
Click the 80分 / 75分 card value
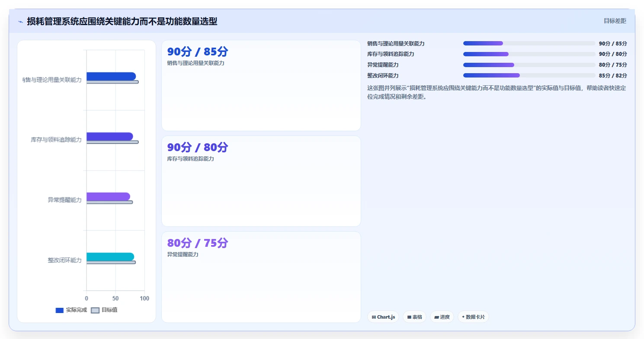pos(198,243)
